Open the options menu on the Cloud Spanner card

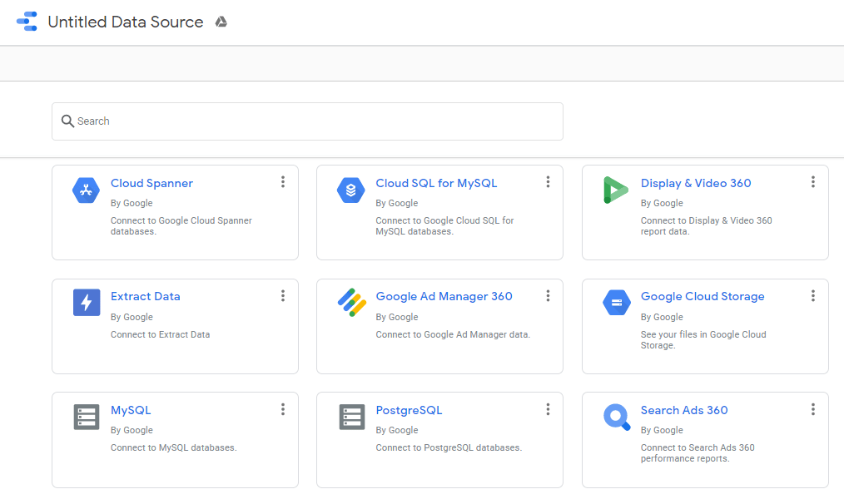coord(283,181)
